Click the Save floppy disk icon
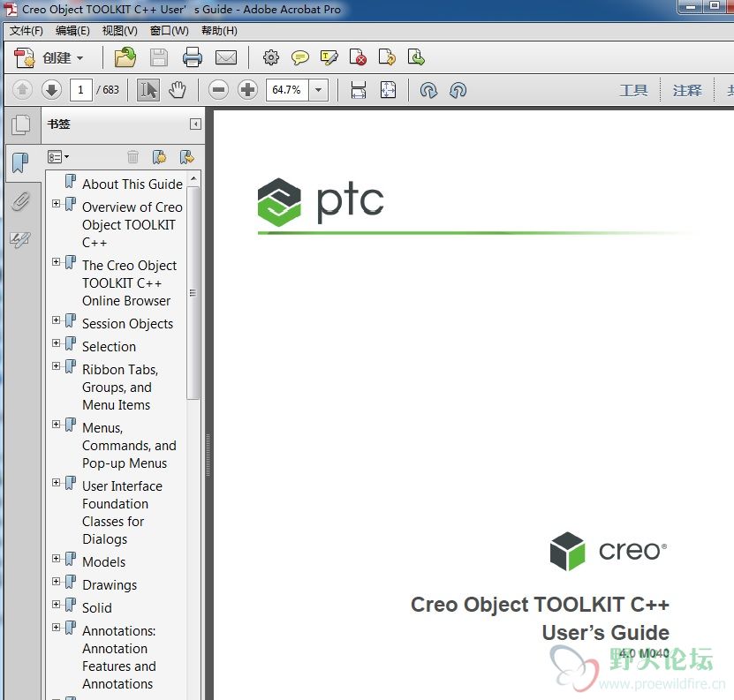This screenshot has height=700, width=734. [x=159, y=57]
